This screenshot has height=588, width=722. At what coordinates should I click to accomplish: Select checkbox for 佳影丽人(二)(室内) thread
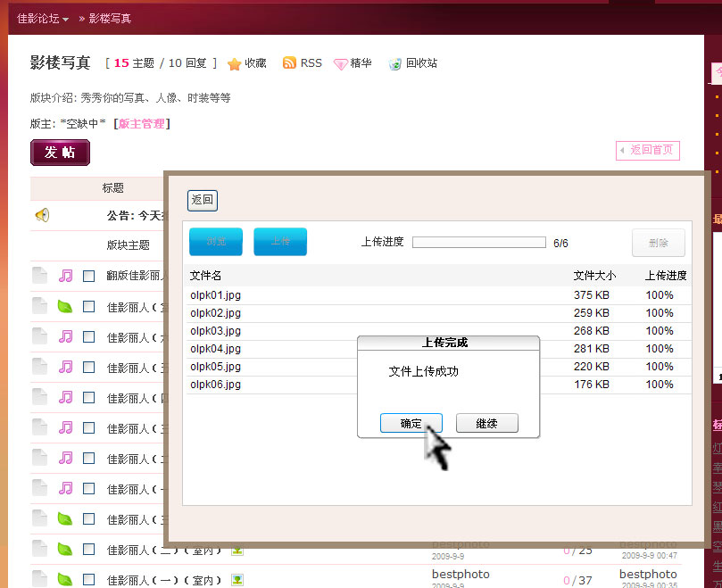[89, 550]
